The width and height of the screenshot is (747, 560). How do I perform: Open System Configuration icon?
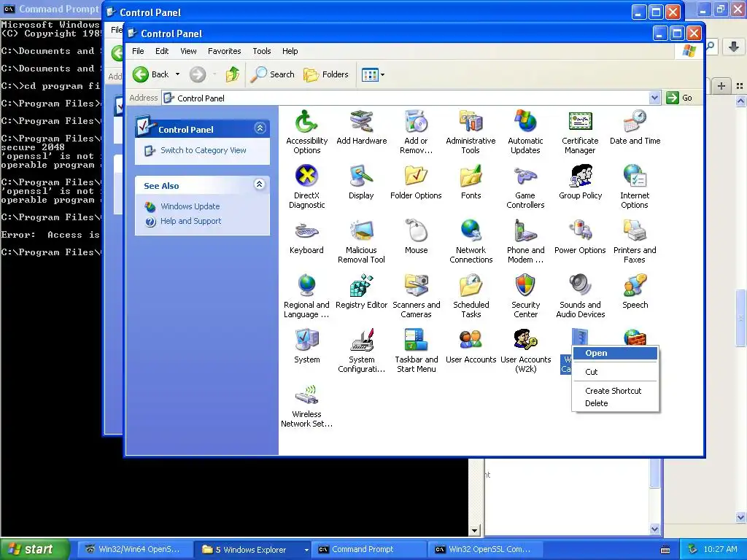click(x=361, y=341)
